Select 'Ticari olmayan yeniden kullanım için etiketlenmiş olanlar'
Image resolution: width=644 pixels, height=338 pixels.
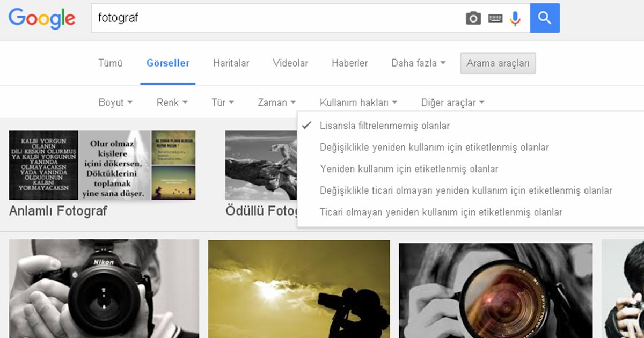441,212
